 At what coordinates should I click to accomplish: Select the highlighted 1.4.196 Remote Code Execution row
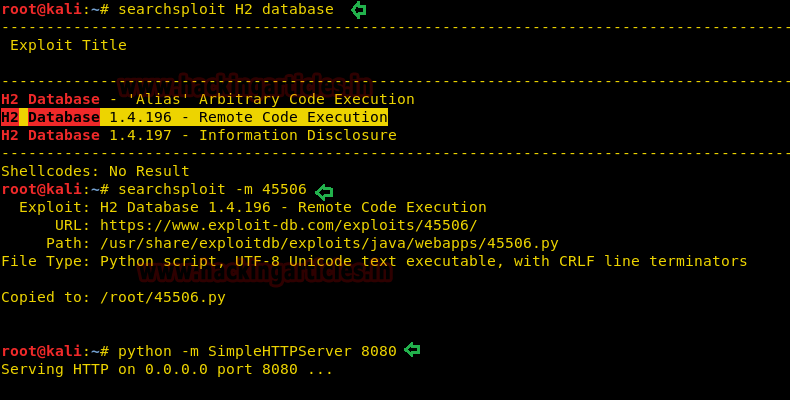point(194,117)
